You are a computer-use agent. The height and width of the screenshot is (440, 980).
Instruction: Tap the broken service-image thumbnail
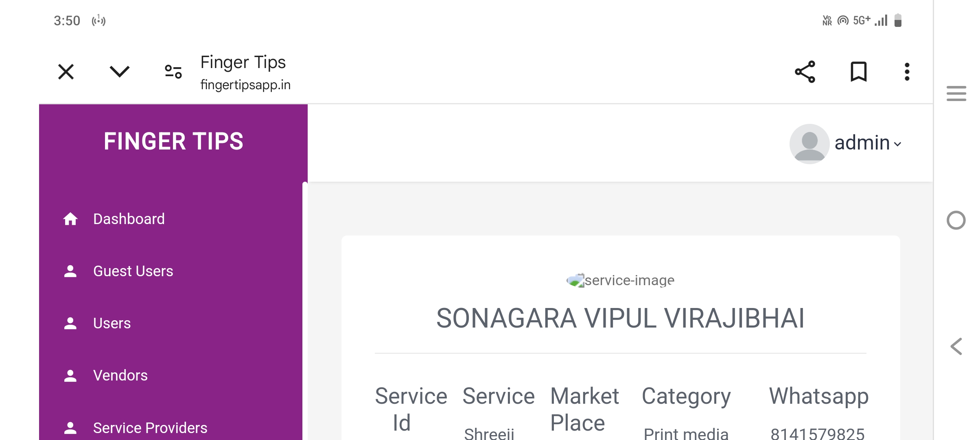575,280
